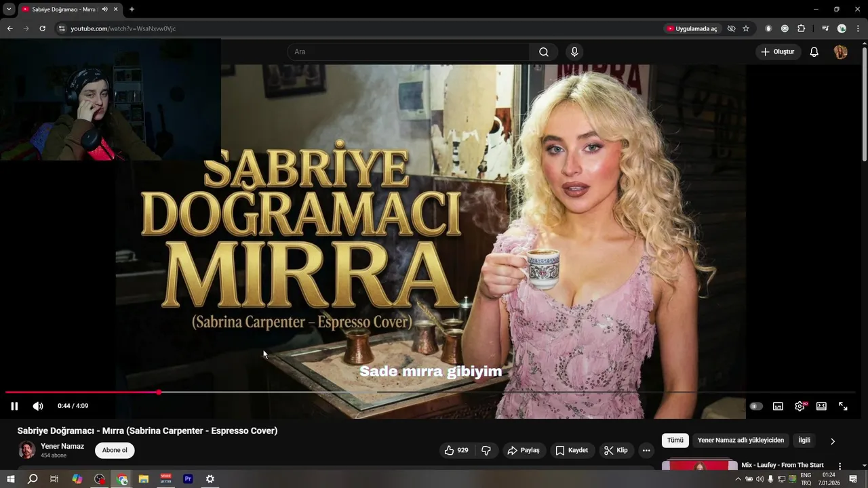This screenshot has width=868, height=488.
Task: Select the Yener Namaz adlı yükleyiciden chip
Action: (x=741, y=441)
